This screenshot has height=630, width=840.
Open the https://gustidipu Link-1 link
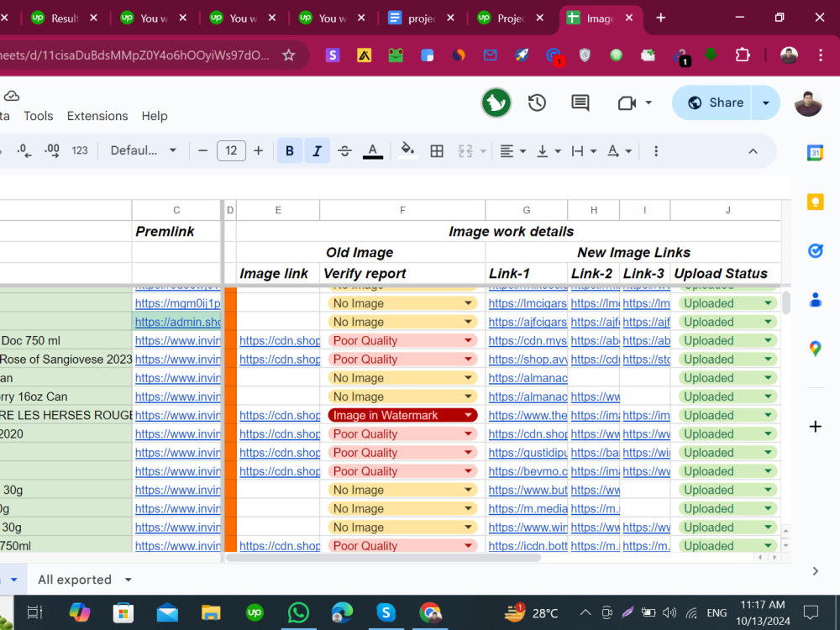(528, 453)
